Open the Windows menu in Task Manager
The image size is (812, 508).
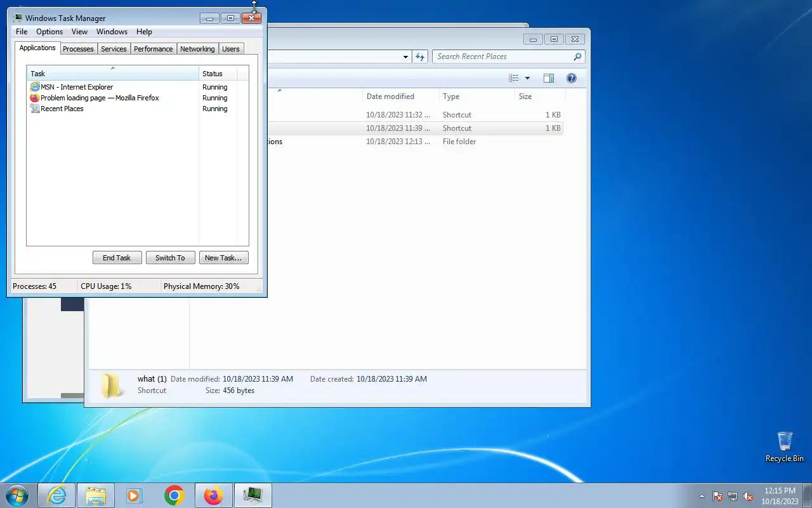click(112, 32)
